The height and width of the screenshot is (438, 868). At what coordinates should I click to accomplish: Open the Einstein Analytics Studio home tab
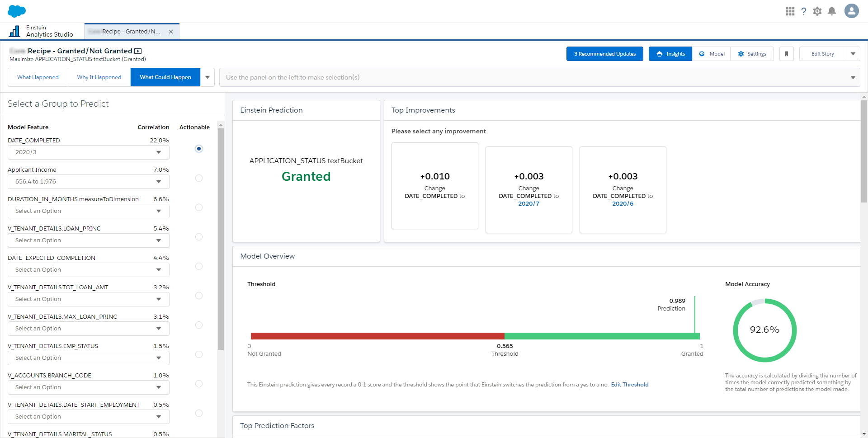(42, 31)
